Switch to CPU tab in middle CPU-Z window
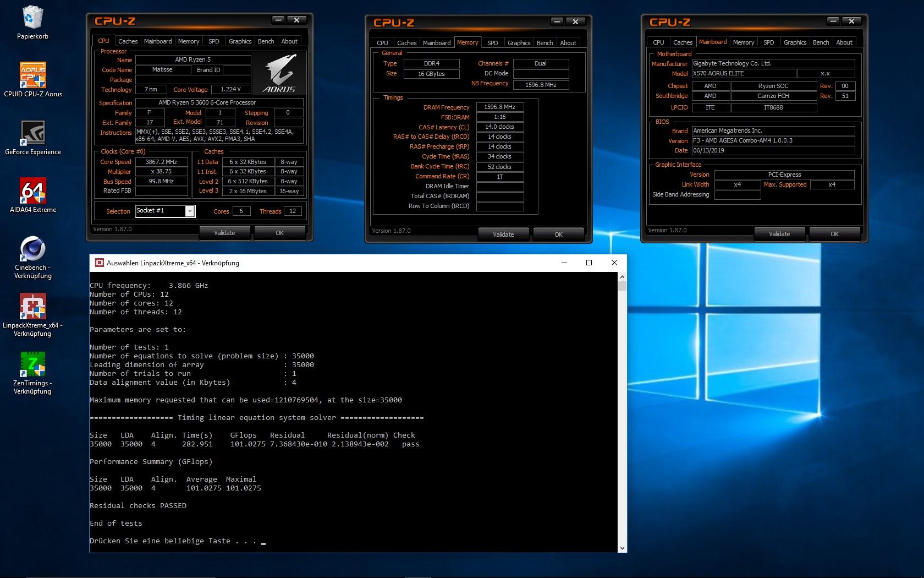The width and height of the screenshot is (924, 578). click(382, 43)
